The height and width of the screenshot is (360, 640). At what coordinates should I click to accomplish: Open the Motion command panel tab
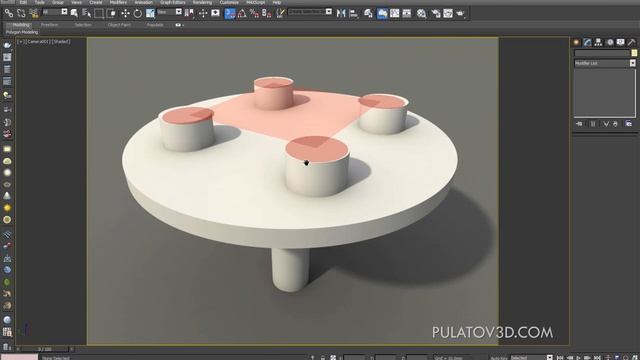coord(609,42)
